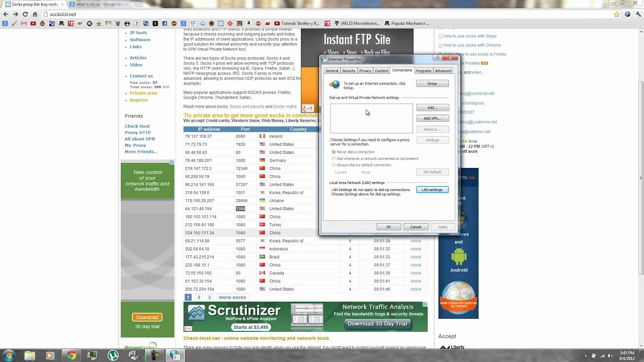Open the 'Popular Mechanics' bookmark
Image resolution: width=644 pixels, height=362 pixels.
pos(407,23)
